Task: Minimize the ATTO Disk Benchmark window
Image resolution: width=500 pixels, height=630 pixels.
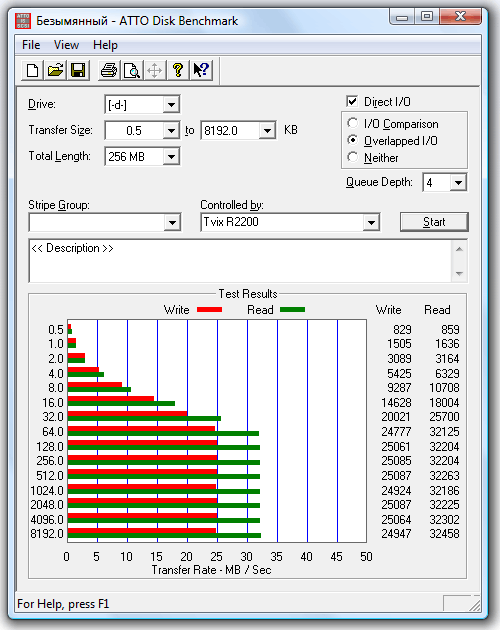Action: tap(402, 16)
